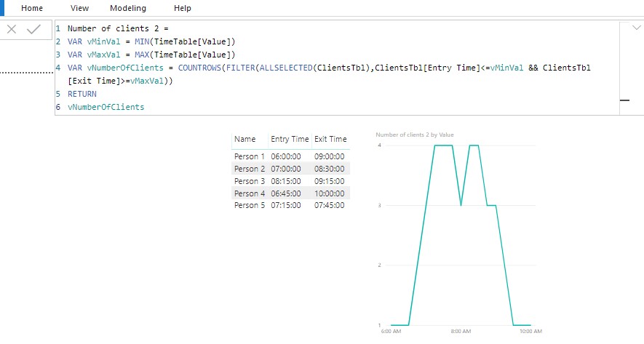Screen dimensions: 644x344
Task: Click Person 1 entry time 06:00:00
Action: (286, 156)
